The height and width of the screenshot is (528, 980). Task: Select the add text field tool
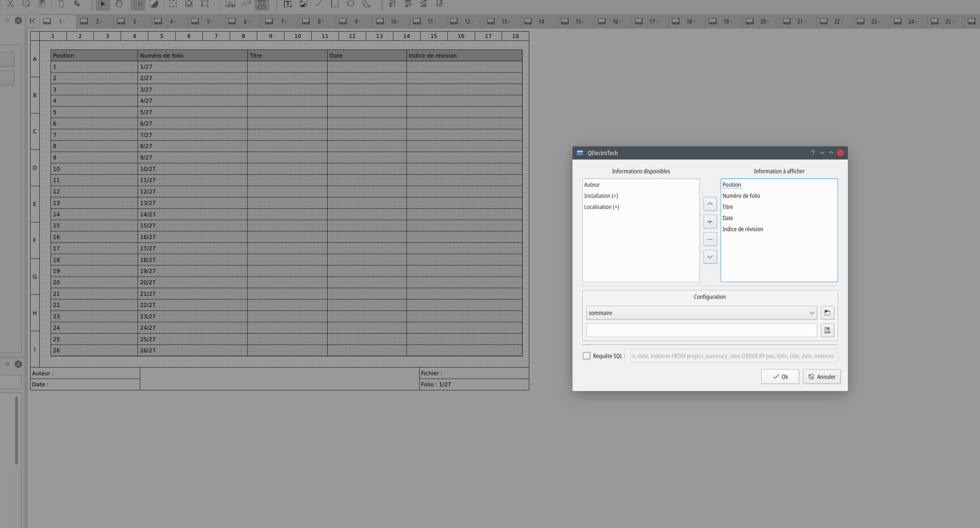287,4
